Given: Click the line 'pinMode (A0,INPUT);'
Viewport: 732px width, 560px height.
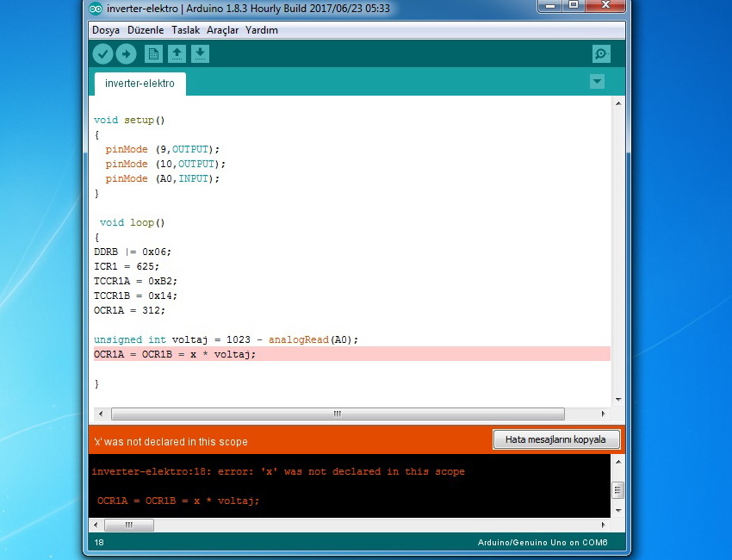Looking at the screenshot, I should [x=163, y=178].
